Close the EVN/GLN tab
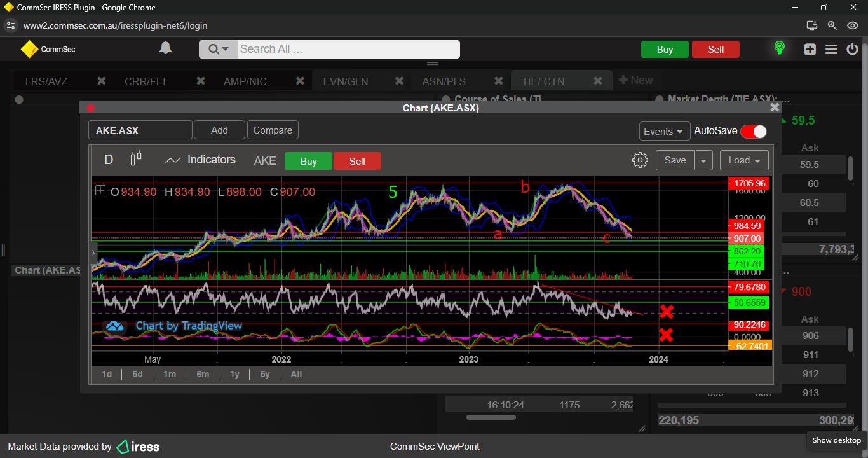The image size is (868, 458). tap(399, 81)
